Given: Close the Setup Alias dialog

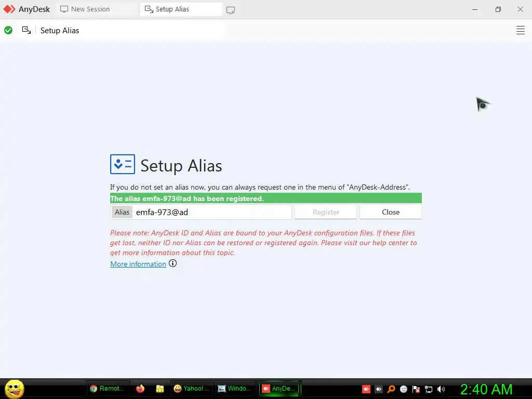Looking at the screenshot, I should (391, 212).
